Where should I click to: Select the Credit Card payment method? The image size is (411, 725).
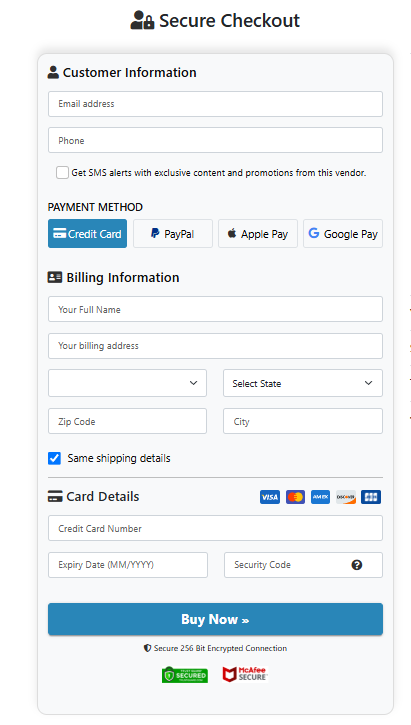point(87,233)
